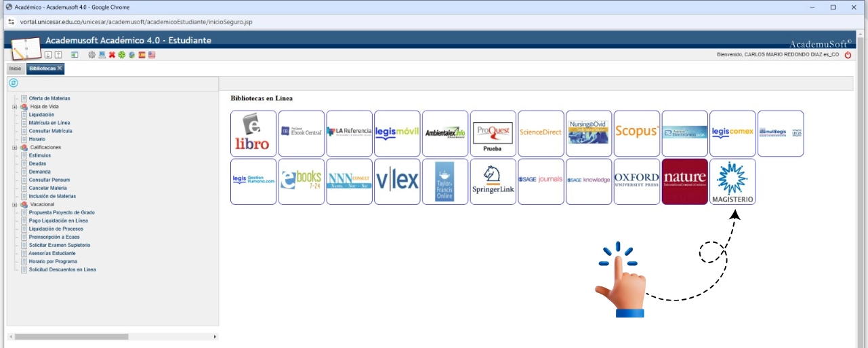Open the Ambientalex.info tile
Image resolution: width=868 pixels, height=348 pixels.
pyautogui.click(x=445, y=134)
